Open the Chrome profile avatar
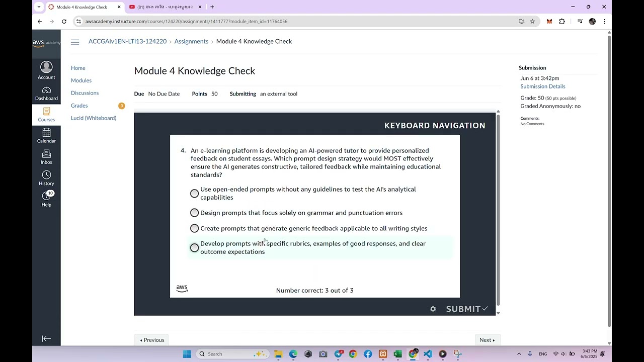Screen dimensions: 644x362 592,21
